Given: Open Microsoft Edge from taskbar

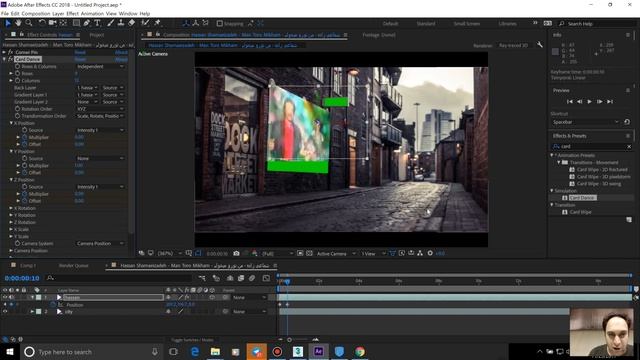Looking at the screenshot, I should point(195,351).
